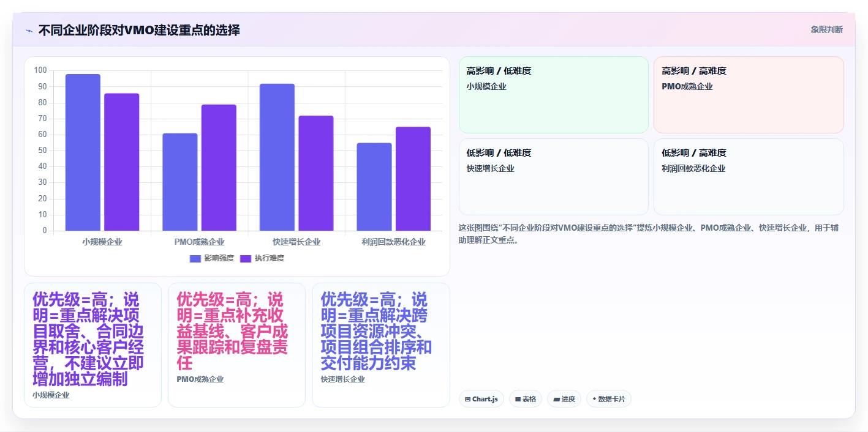Viewport: 868px width, 432px height.
Task: Select the 影响强度 bar for 利润回款恶化企业
Action: 374,187
